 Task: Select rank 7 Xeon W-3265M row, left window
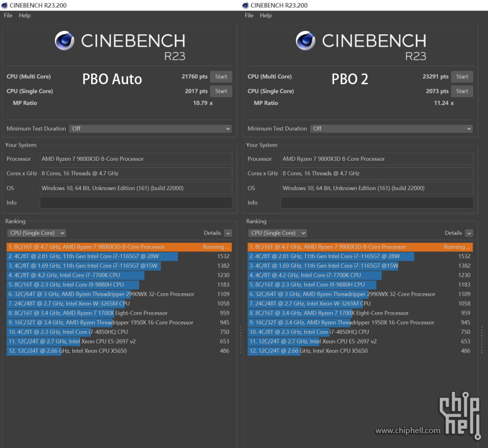(119, 304)
